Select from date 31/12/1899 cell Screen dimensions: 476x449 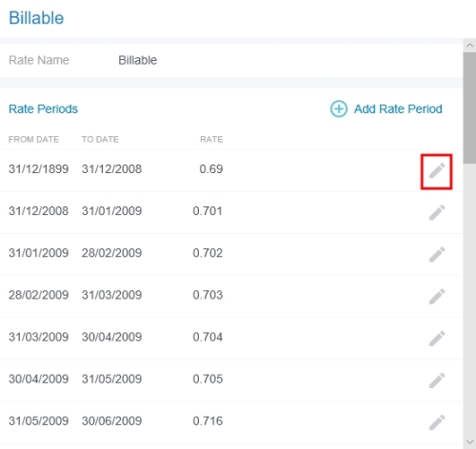pyautogui.click(x=38, y=169)
